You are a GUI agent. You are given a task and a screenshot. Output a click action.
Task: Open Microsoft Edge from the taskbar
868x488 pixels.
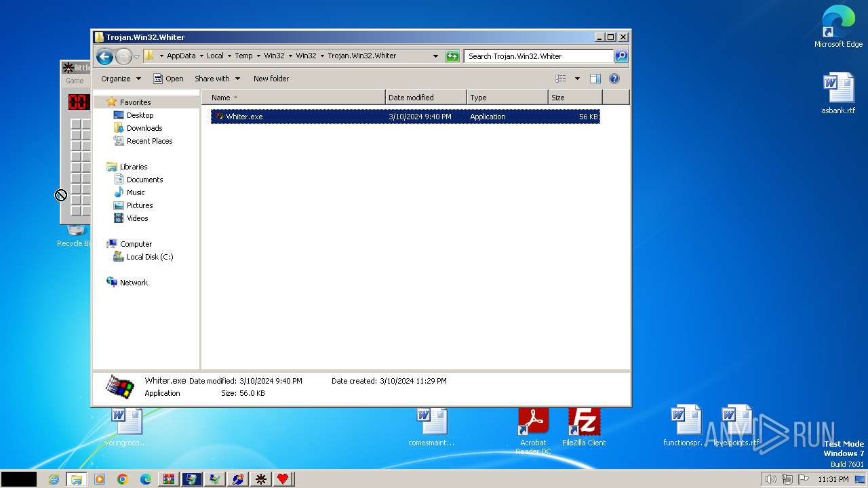(x=146, y=479)
